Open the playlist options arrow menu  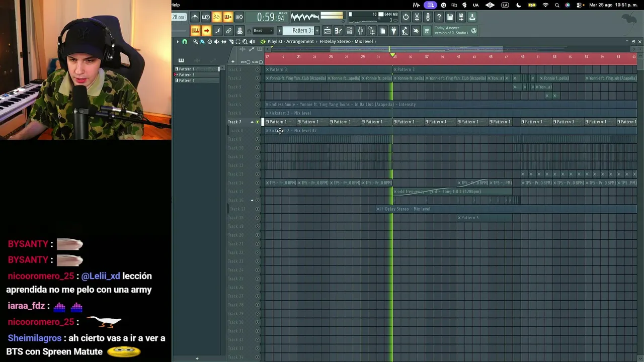pyautogui.click(x=177, y=42)
